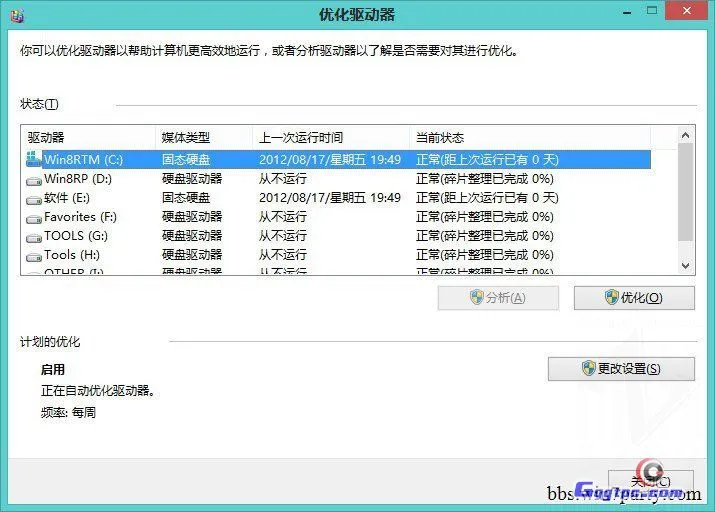Click 从不运行 in TOOLS (G:) row
The height and width of the screenshot is (512, 715).
283,236
